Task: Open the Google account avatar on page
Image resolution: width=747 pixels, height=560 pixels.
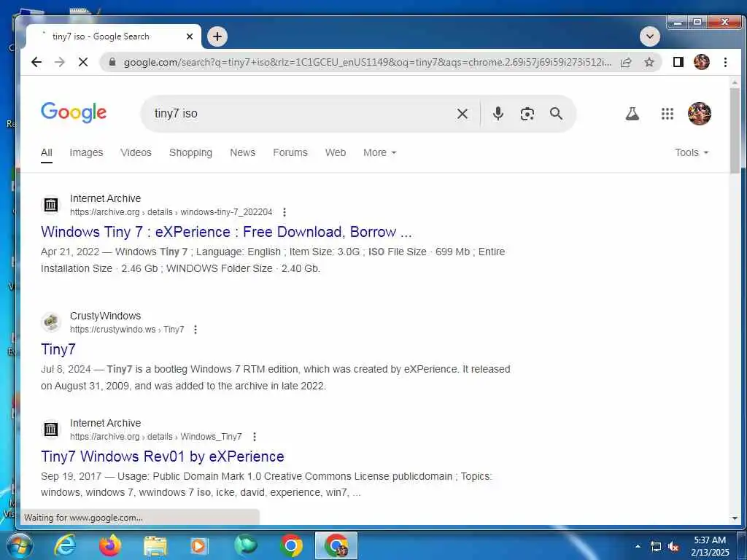Action: (x=700, y=114)
